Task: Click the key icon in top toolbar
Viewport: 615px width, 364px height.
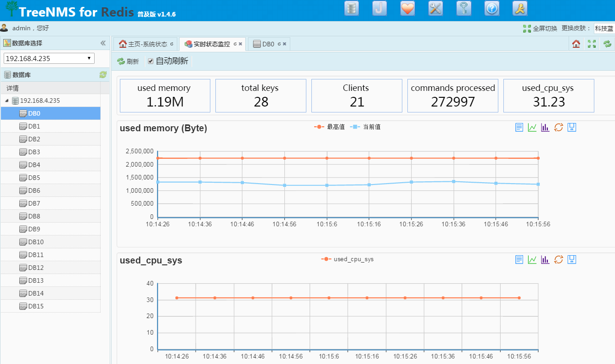Action: tap(463, 9)
